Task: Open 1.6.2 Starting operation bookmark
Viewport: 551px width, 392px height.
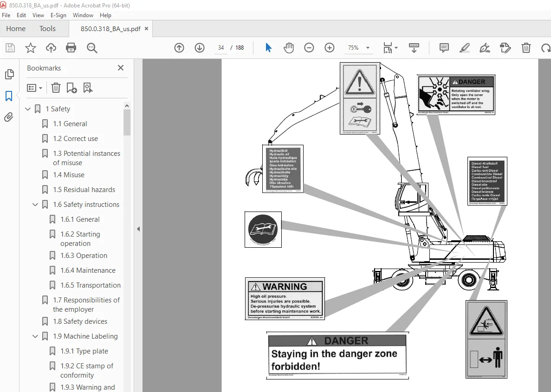Action: click(80, 239)
